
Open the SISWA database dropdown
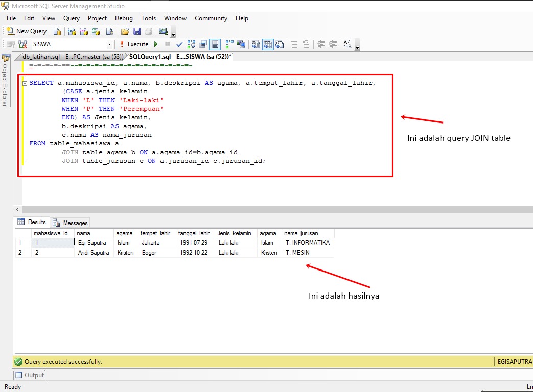(x=110, y=44)
